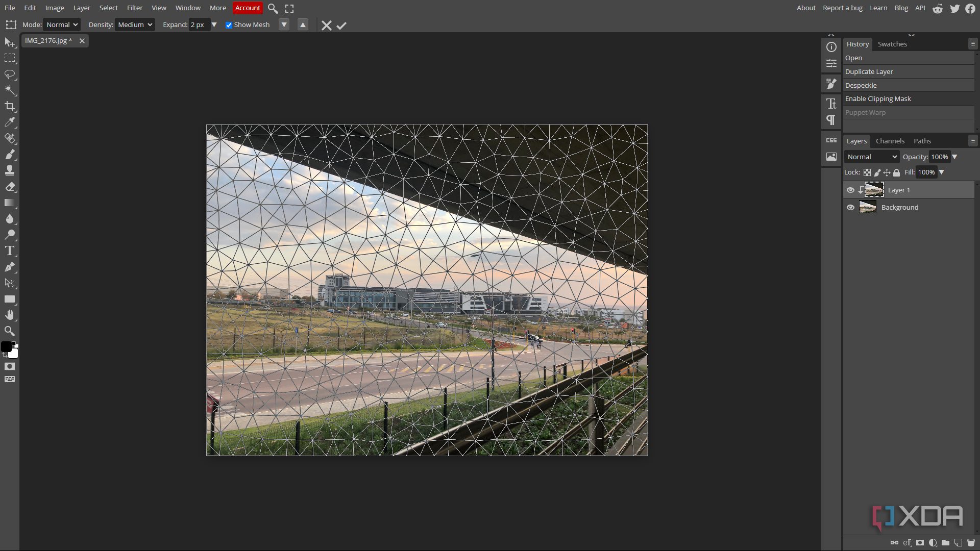Select the Type tool
The image size is (980, 551).
(10, 251)
